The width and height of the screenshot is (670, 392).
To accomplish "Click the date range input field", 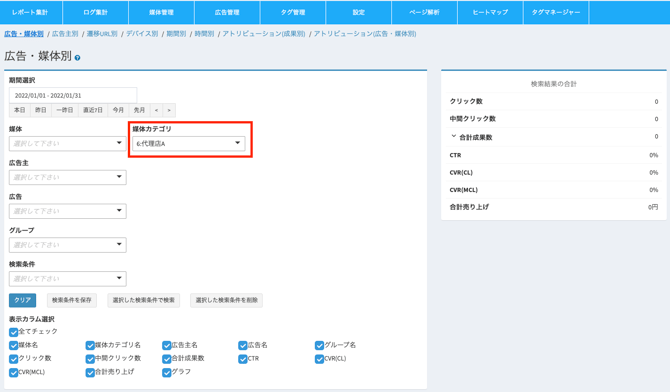I will pos(73,95).
